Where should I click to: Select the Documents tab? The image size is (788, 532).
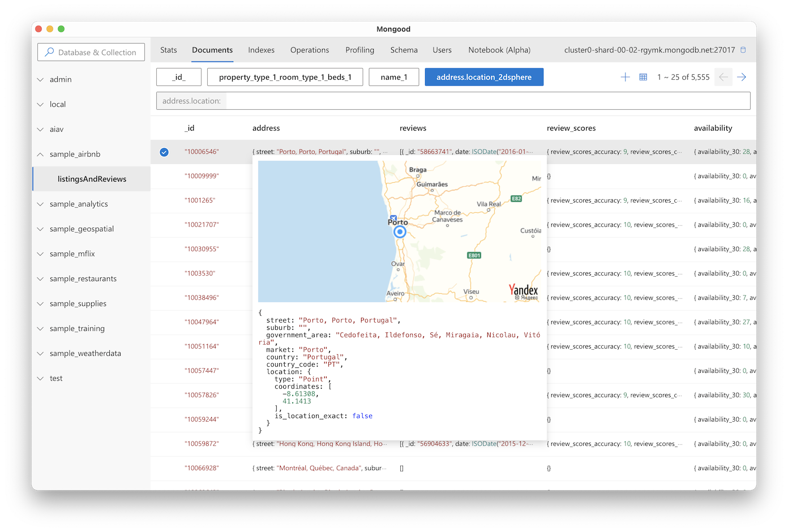point(212,50)
